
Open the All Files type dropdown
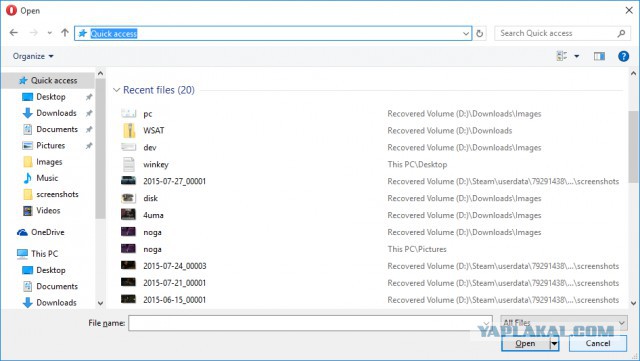[564, 323]
